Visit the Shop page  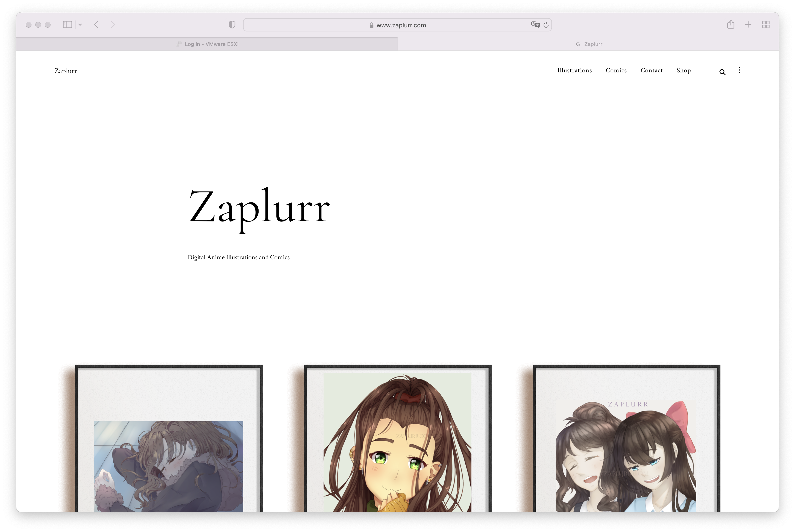pos(683,70)
